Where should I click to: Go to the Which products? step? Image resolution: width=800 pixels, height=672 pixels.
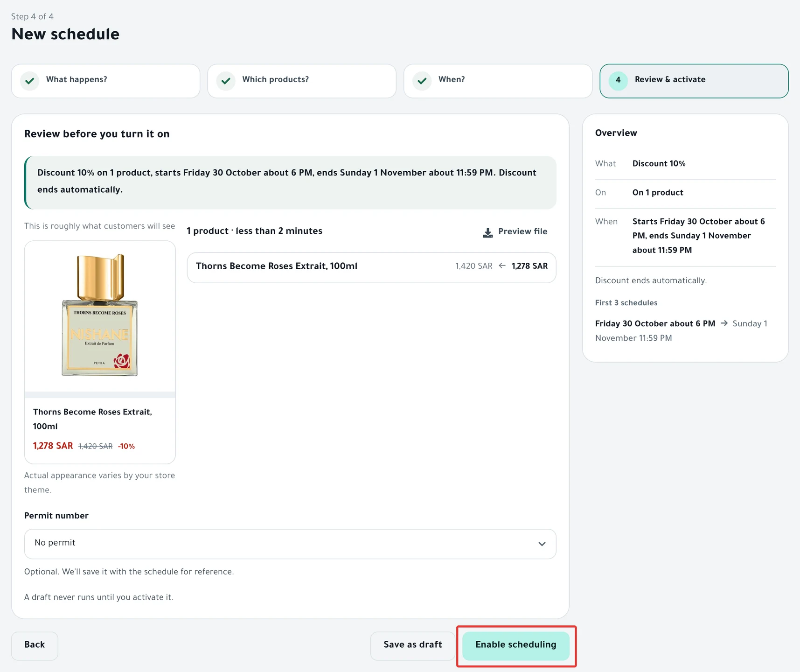tap(302, 81)
